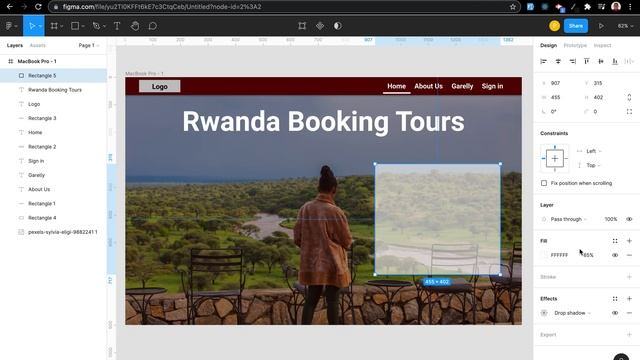Image resolution: width=640 pixels, height=360 pixels.
Task: Select the pexels-sylvia image layer
Action: (x=53, y=232)
